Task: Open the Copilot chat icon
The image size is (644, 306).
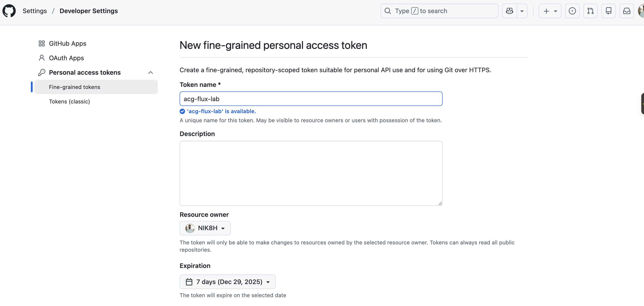Action: [x=509, y=11]
